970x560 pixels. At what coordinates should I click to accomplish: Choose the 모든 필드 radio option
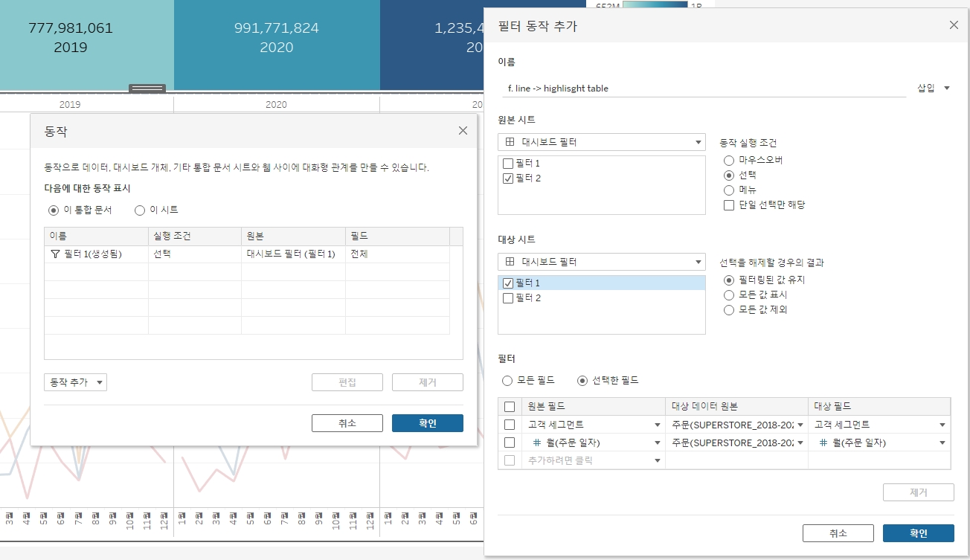[507, 380]
